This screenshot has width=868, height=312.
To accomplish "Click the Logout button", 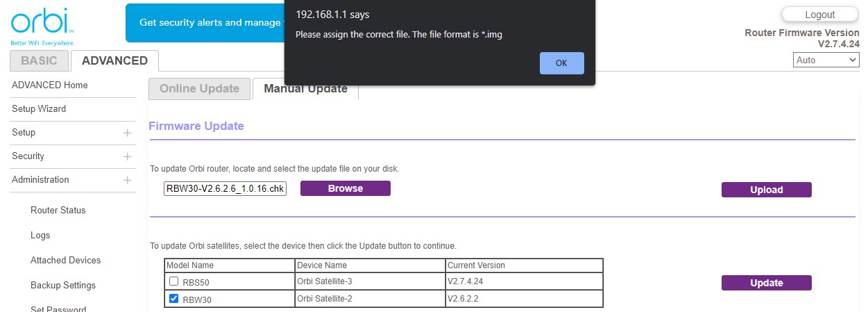I will point(819,15).
